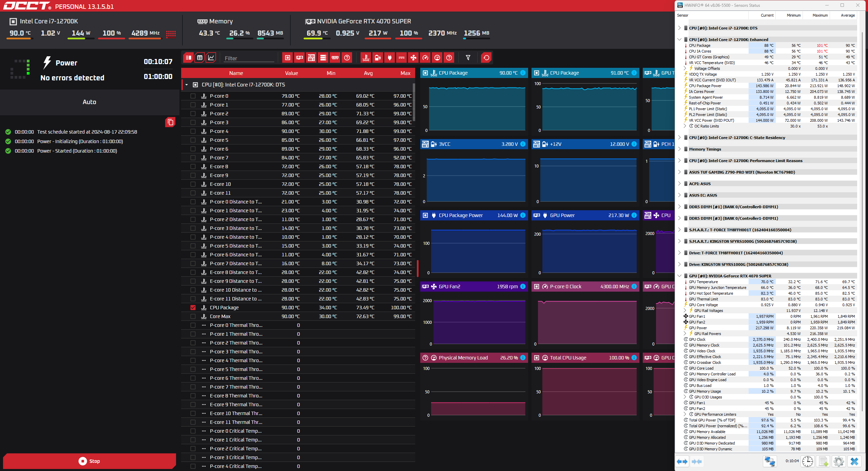Expand OC Ratio Limits row in HWiNFO
The height and width of the screenshot is (471, 868).
[685, 126]
